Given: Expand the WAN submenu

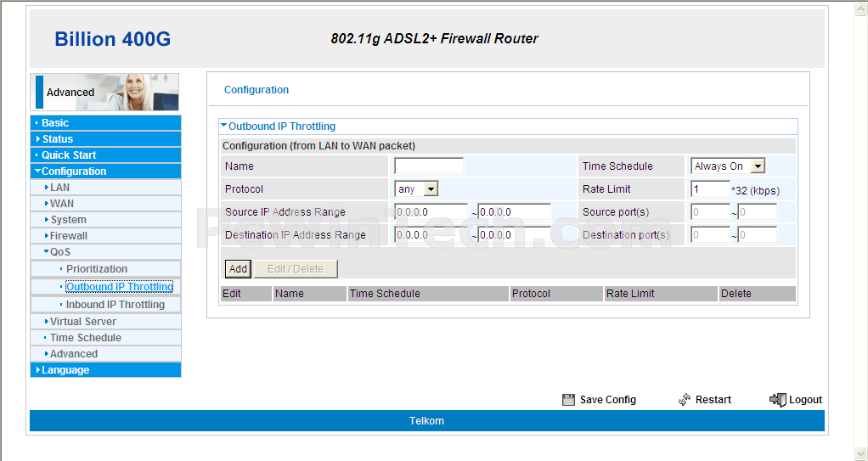Looking at the screenshot, I should [x=105, y=204].
